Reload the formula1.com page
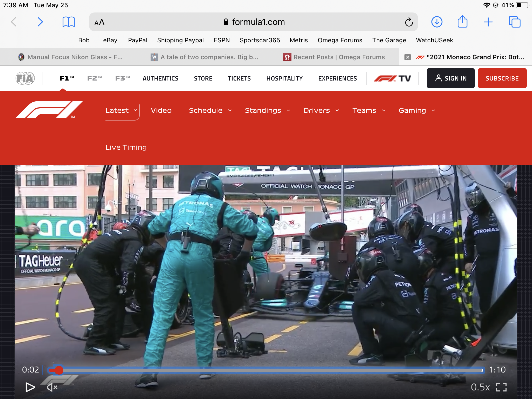The image size is (532, 399). pyautogui.click(x=409, y=22)
